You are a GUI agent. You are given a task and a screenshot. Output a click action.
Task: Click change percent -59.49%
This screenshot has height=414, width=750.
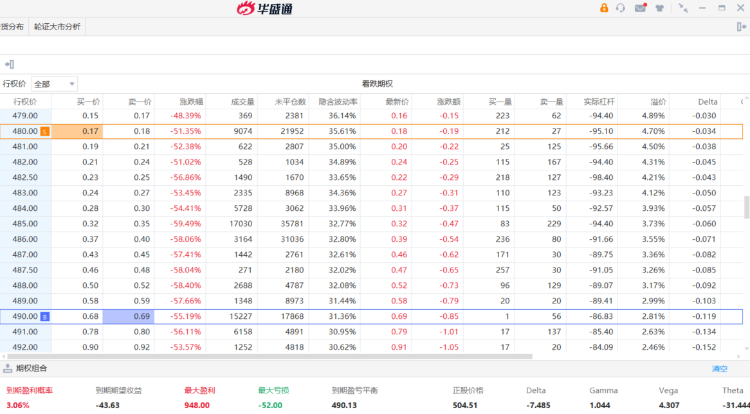tap(186, 224)
